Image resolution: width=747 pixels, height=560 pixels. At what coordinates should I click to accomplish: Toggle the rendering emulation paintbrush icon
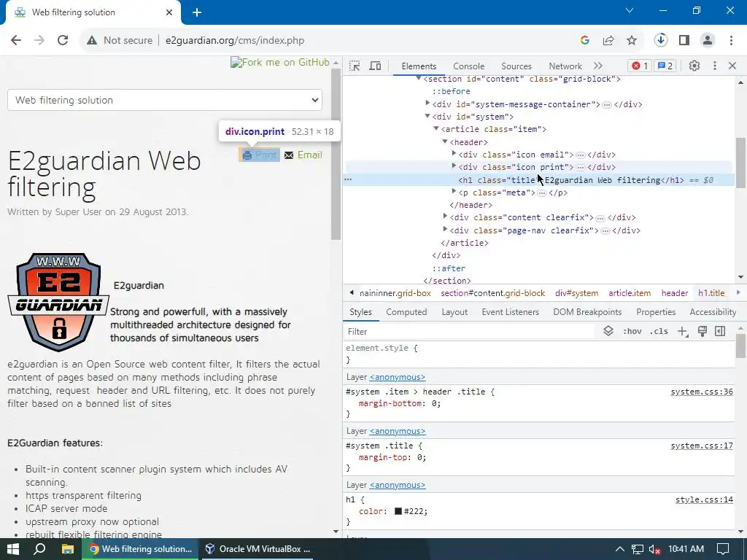[x=703, y=332]
